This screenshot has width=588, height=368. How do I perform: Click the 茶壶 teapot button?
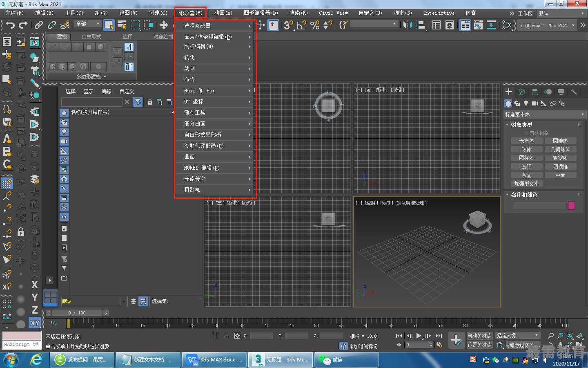[x=526, y=175]
